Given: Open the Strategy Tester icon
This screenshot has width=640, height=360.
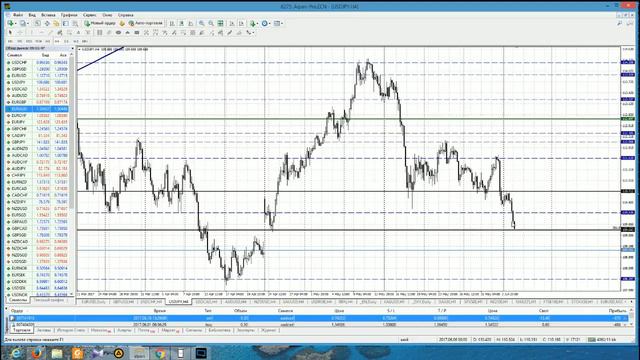Looking at the screenshot, I should (75, 23).
